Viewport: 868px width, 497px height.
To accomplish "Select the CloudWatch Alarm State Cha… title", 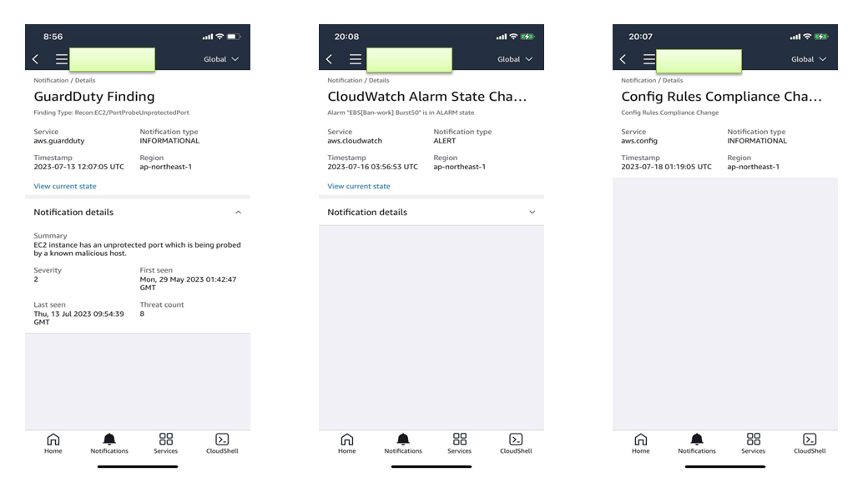I will tap(426, 97).
